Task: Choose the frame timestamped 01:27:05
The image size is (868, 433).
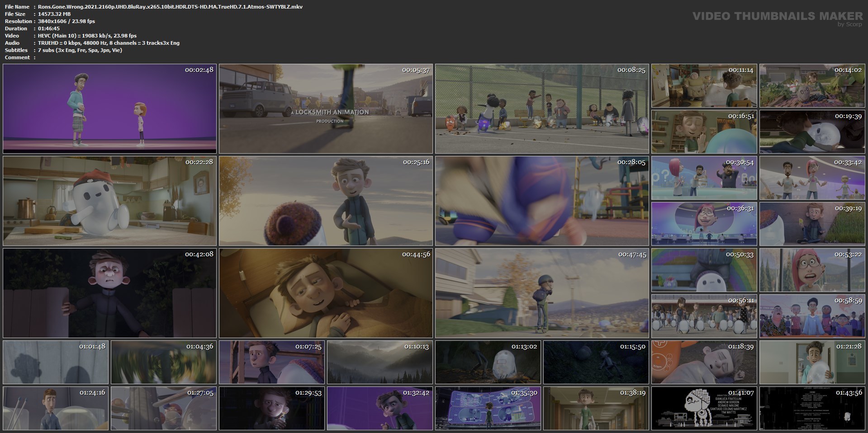Action: 164,408
